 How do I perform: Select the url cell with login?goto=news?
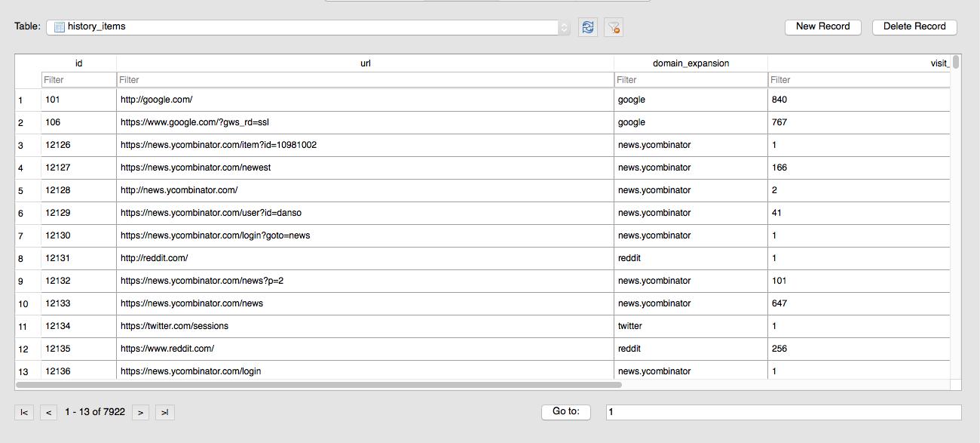[x=366, y=235]
